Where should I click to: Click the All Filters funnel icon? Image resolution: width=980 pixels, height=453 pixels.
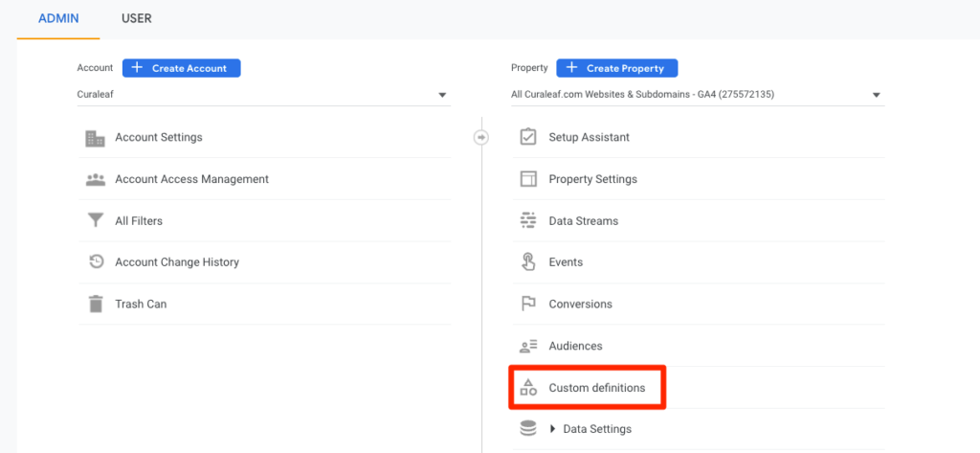pyautogui.click(x=96, y=221)
